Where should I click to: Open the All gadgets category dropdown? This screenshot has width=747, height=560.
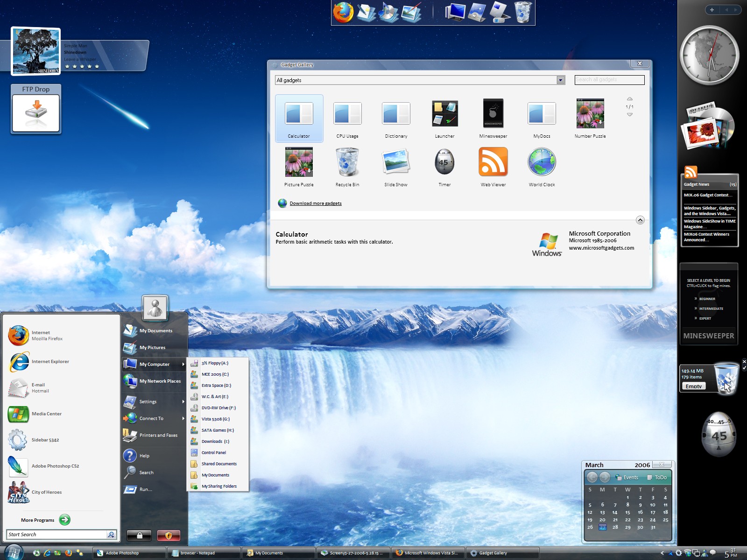[561, 80]
